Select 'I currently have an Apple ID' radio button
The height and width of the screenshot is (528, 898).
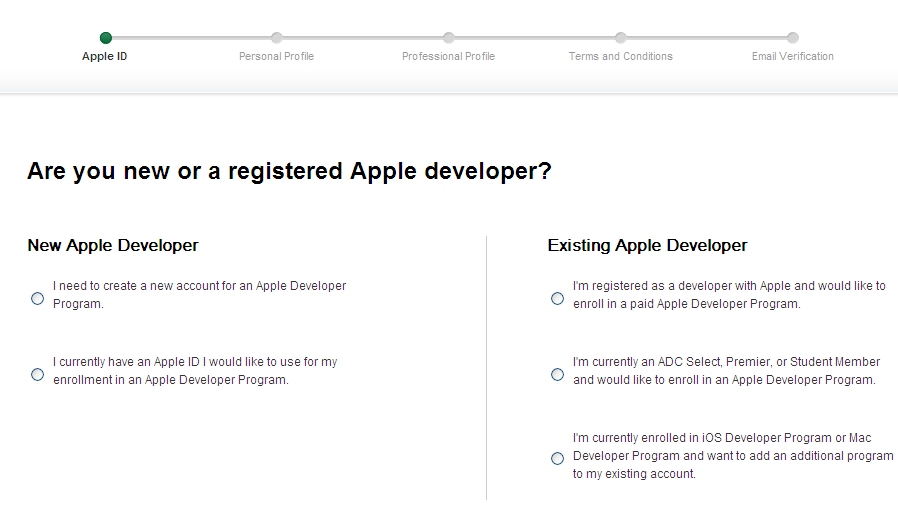(37, 375)
